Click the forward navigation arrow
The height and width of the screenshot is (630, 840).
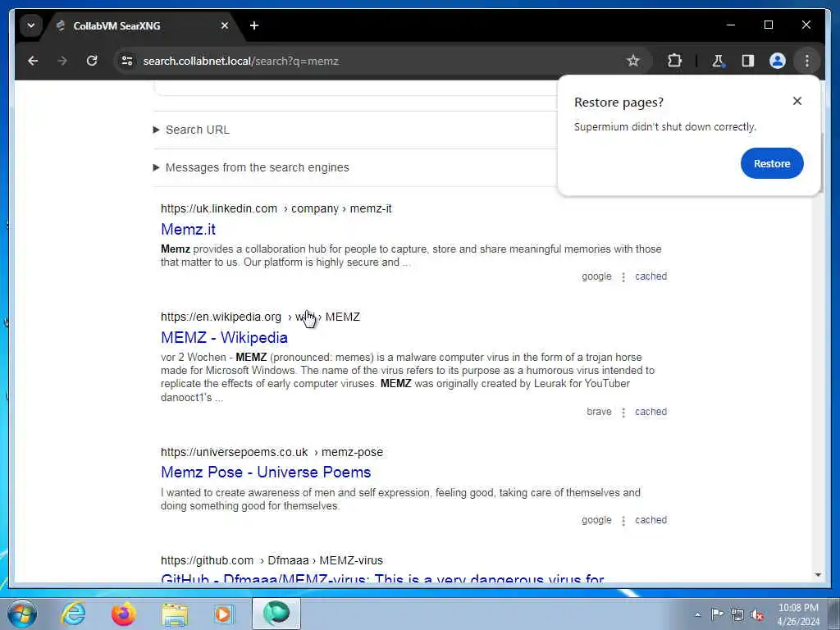click(x=62, y=61)
